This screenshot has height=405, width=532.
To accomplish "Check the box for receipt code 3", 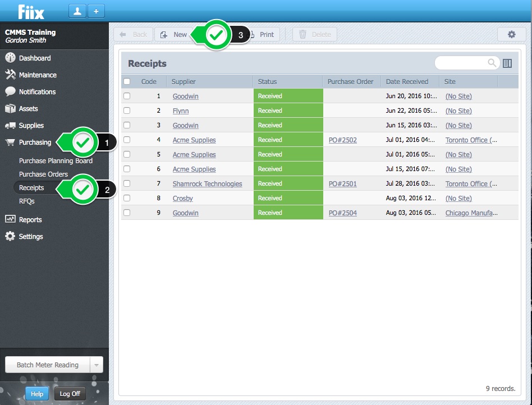I will (x=127, y=125).
